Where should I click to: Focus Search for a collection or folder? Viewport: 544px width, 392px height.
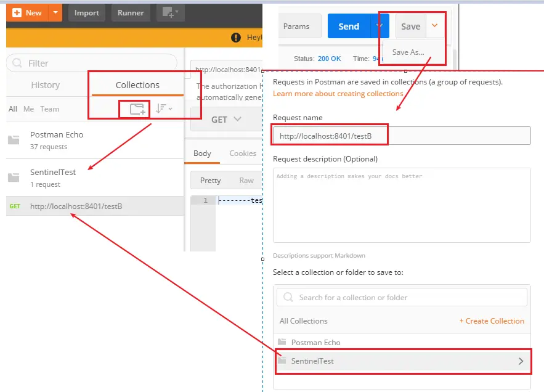(402, 297)
